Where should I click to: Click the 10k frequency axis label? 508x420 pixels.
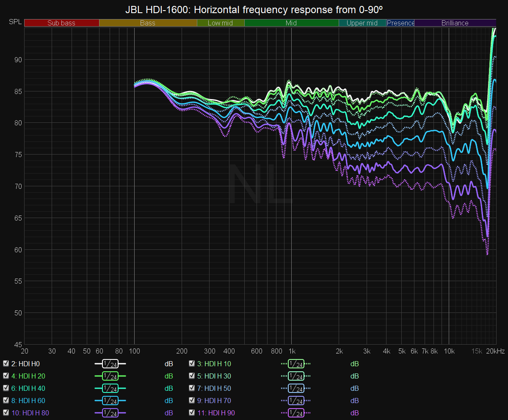pos(449,351)
